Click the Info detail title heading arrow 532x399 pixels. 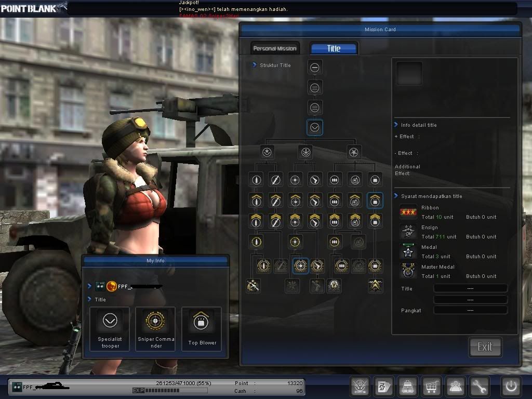[x=396, y=125]
